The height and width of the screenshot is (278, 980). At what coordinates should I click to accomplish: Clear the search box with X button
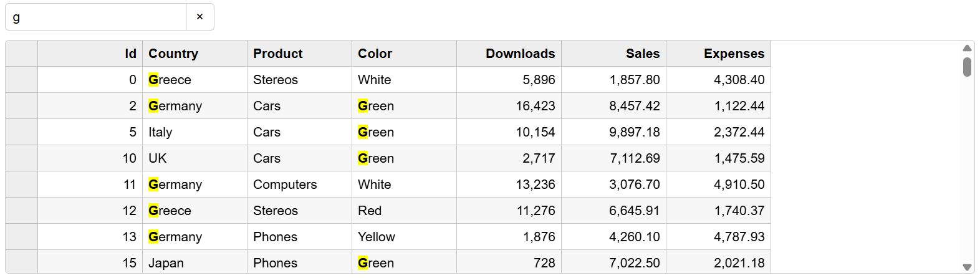pos(199,17)
